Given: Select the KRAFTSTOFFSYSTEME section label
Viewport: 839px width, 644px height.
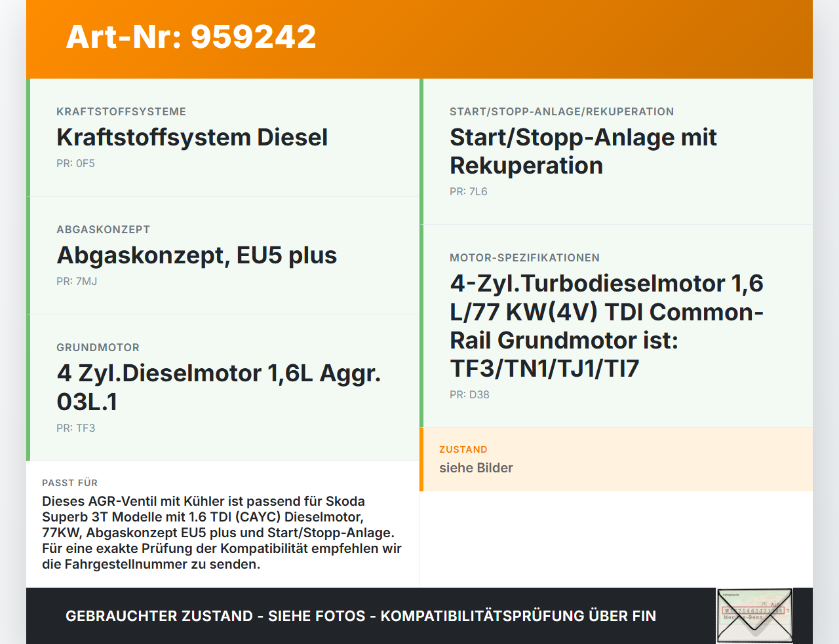Looking at the screenshot, I should 121,111.
